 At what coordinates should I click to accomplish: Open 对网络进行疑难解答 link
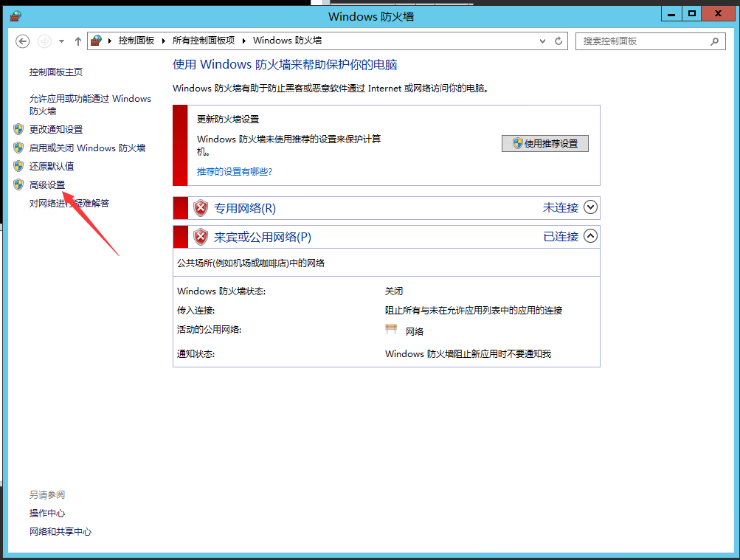[x=69, y=204]
